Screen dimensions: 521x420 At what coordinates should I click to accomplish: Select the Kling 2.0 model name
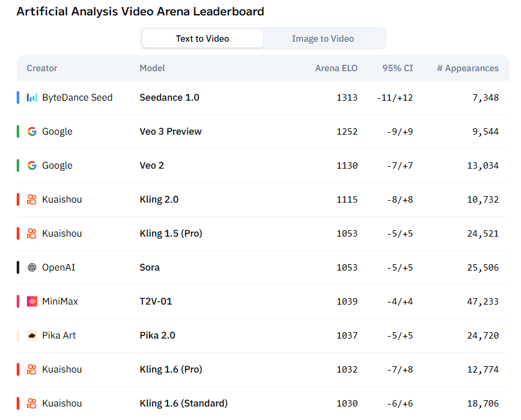pos(159,199)
